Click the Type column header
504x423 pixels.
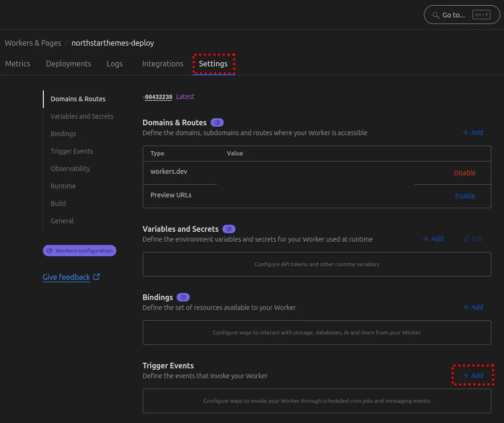157,154
